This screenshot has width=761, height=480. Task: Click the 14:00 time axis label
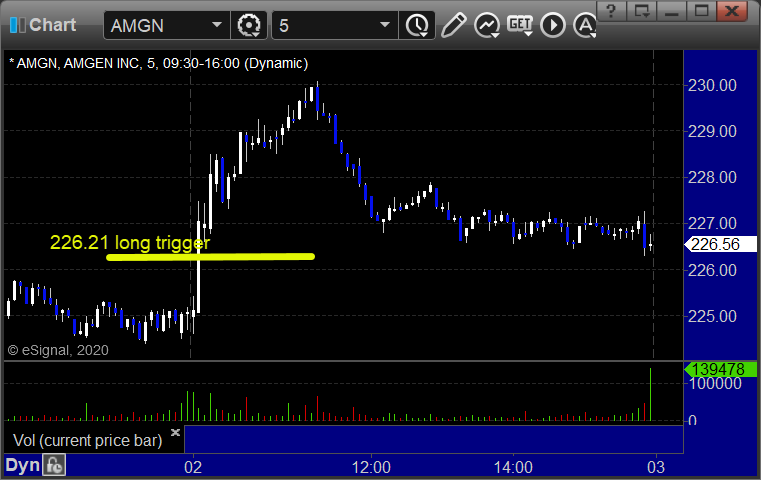(x=513, y=467)
